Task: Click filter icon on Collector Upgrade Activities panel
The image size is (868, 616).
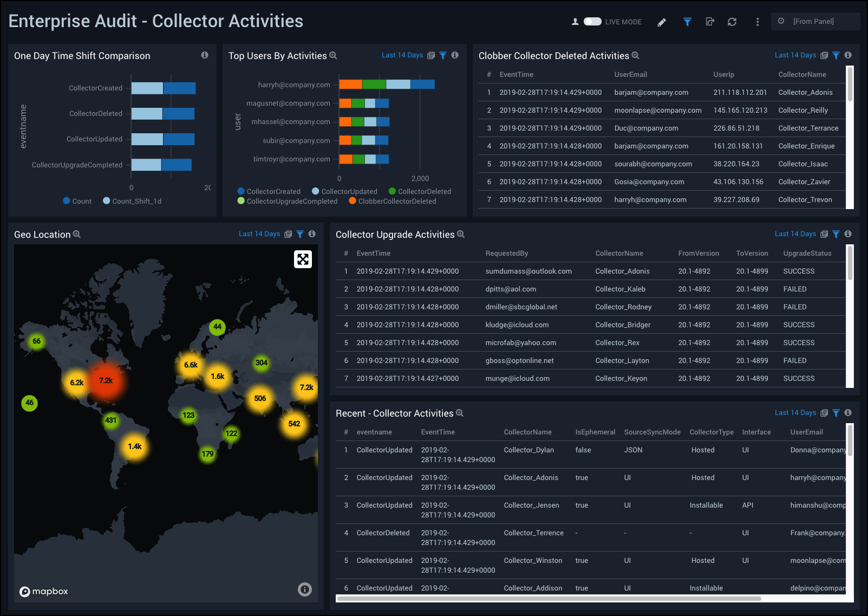Action: click(836, 234)
